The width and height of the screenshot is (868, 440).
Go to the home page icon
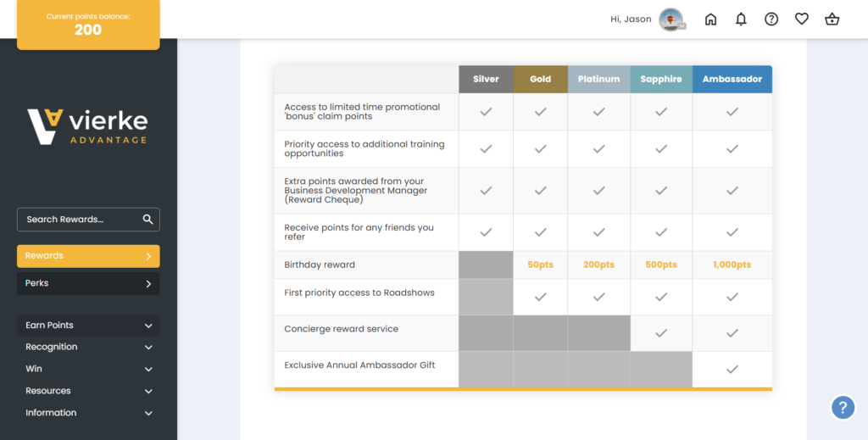[x=710, y=19]
